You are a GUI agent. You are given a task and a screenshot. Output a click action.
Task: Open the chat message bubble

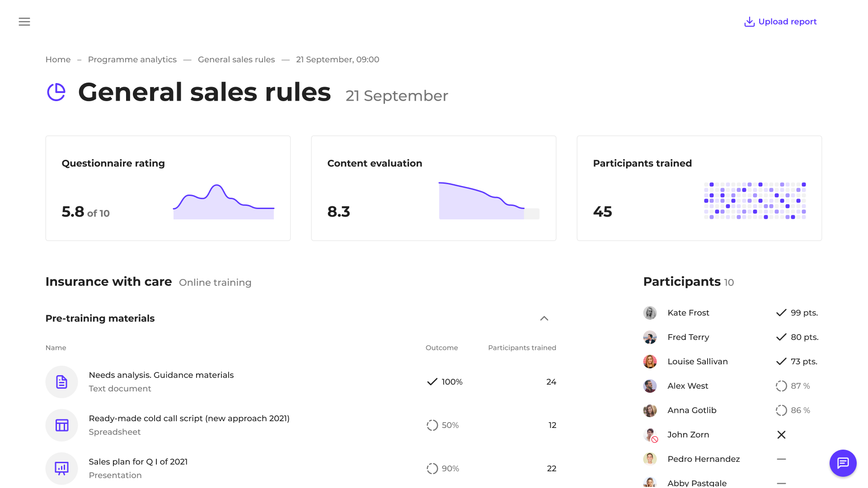point(843,463)
